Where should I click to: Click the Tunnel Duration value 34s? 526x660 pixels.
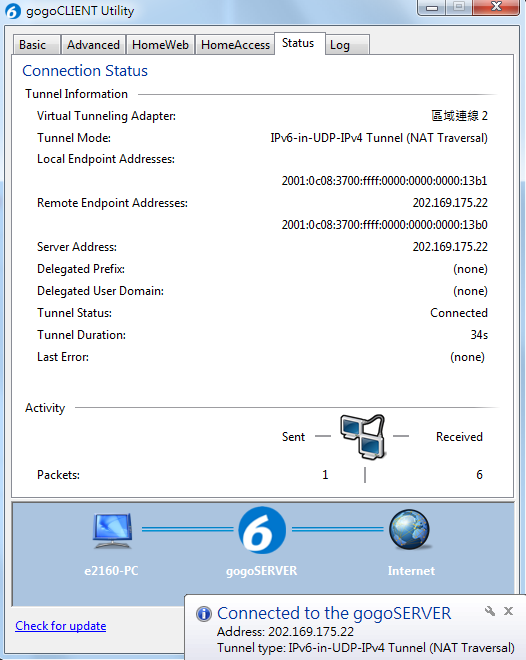pos(479,335)
